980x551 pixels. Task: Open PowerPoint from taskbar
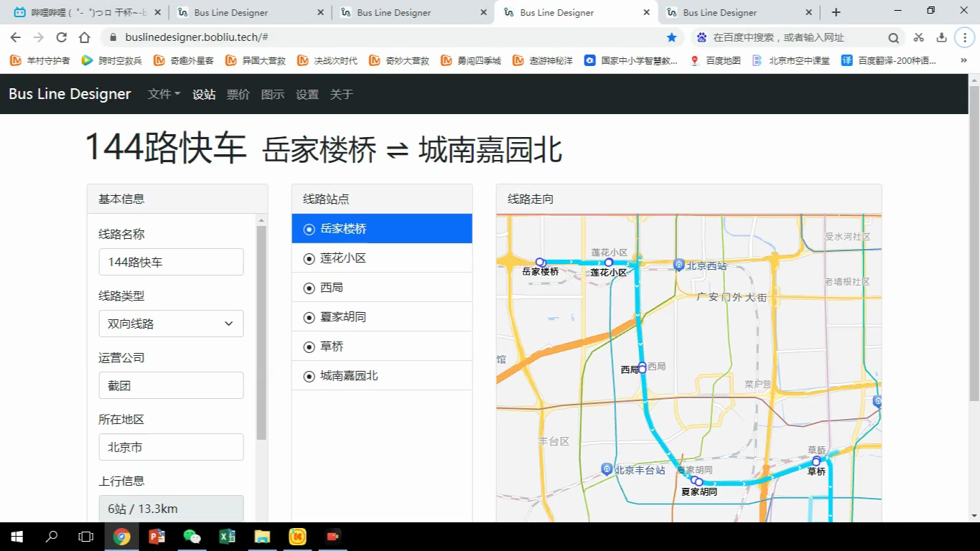point(157,536)
